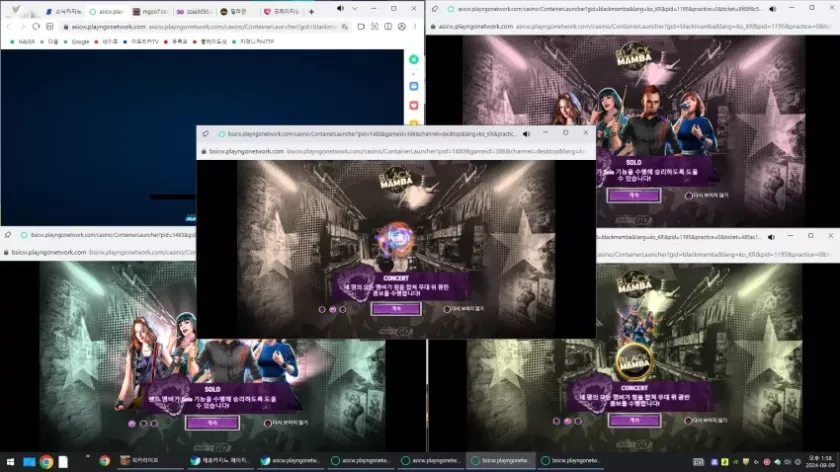Open a new tab with the plus button
Image resolution: width=840 pixels, height=472 pixels.
(x=311, y=11)
